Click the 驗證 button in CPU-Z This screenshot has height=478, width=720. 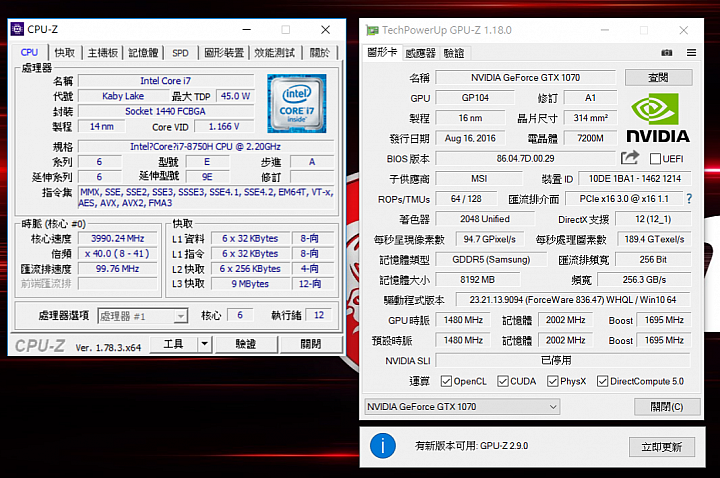pos(246,344)
